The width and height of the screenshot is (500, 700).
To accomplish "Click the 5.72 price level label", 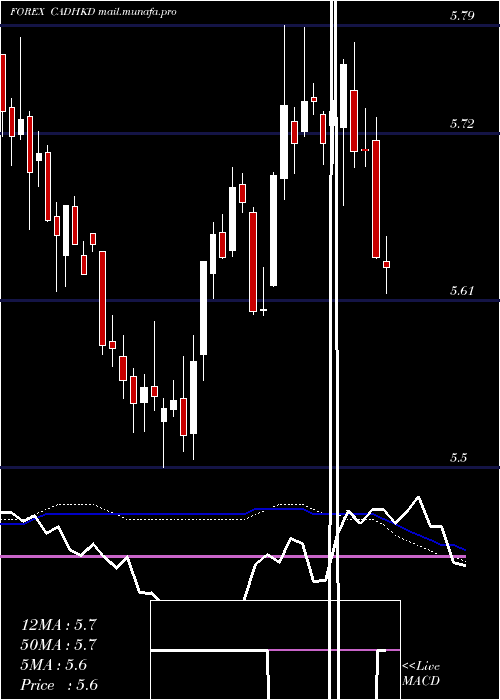I will pyautogui.click(x=462, y=124).
